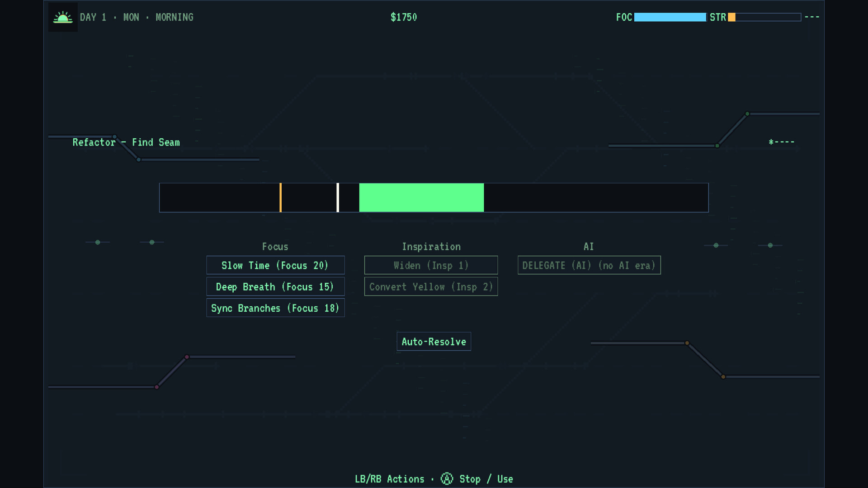Click 'LB/RB Actions' hint text
Image resolution: width=868 pixels, height=488 pixels.
(x=390, y=479)
